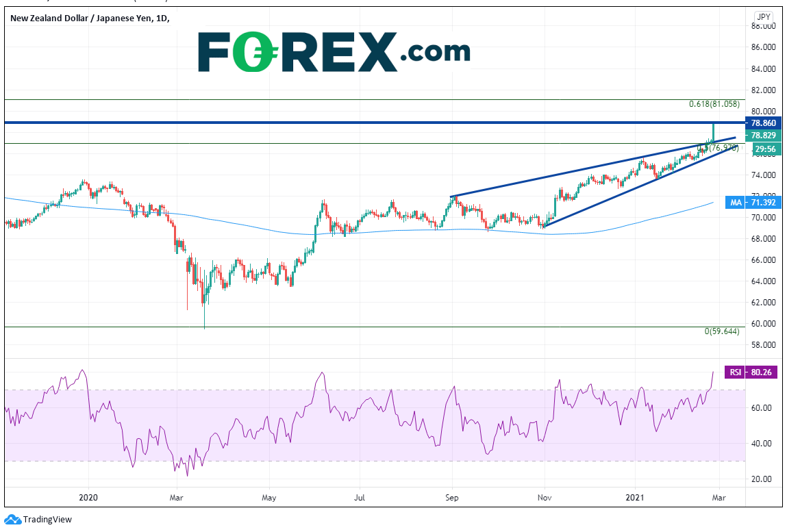Screen dimensions: 787x532
Task: Click the 2021 date axis label
Action: (x=635, y=498)
